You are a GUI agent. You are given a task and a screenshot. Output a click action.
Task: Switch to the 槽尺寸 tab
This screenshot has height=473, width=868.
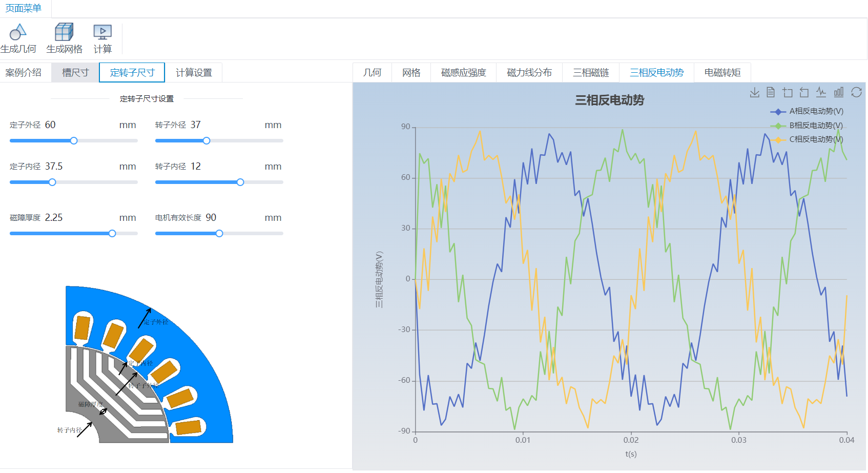(x=75, y=73)
